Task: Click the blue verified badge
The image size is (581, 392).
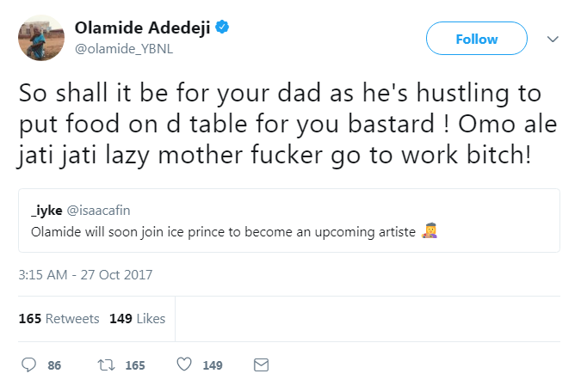Action: tap(222, 28)
